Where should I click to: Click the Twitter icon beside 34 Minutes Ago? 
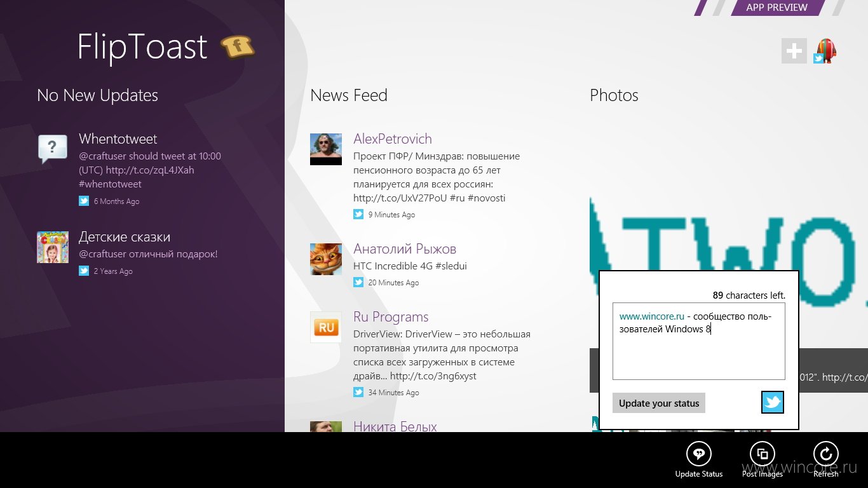tap(358, 392)
